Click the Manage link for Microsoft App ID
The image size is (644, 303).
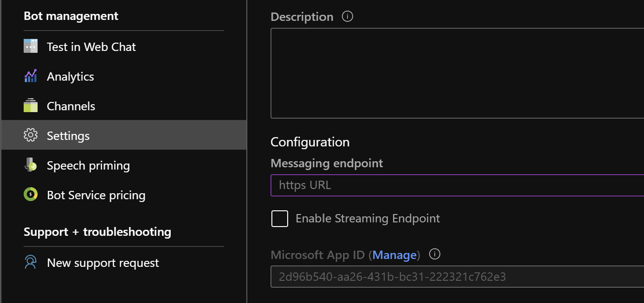tap(394, 255)
